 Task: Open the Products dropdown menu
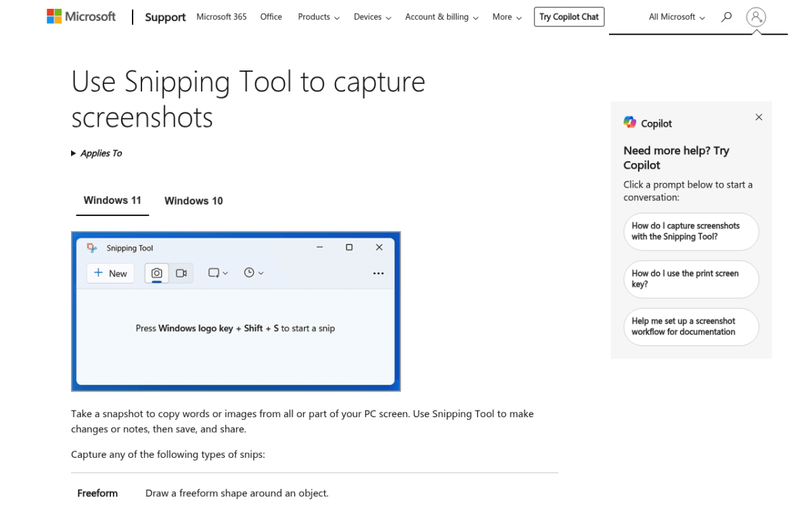click(x=319, y=17)
